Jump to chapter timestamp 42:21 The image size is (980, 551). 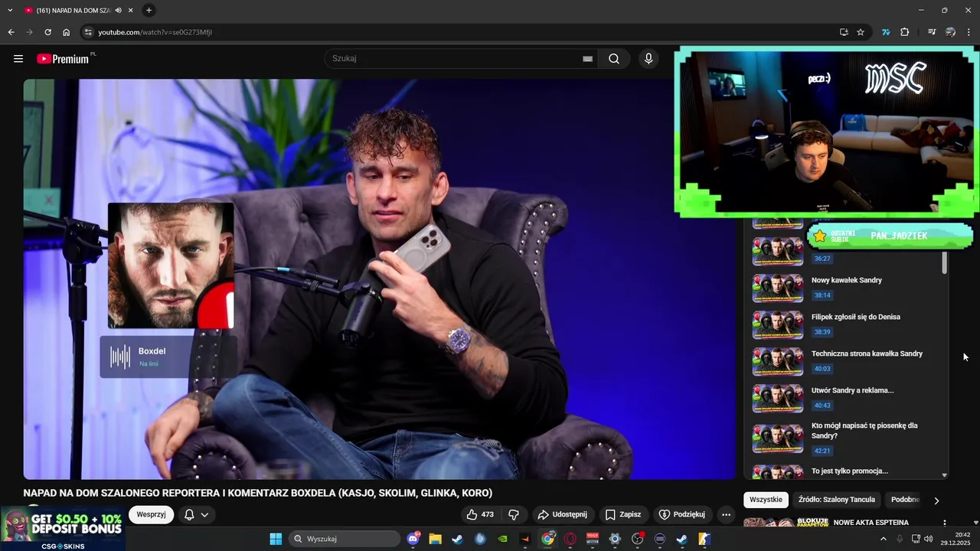coord(822,451)
